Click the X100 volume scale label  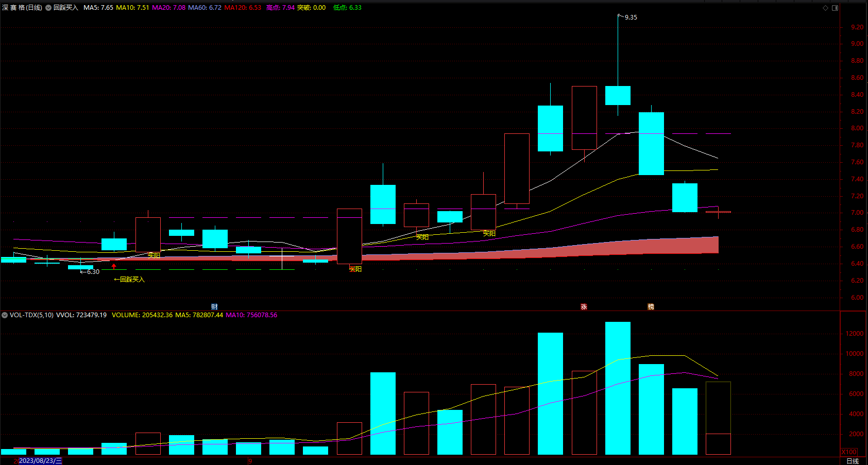click(x=849, y=452)
